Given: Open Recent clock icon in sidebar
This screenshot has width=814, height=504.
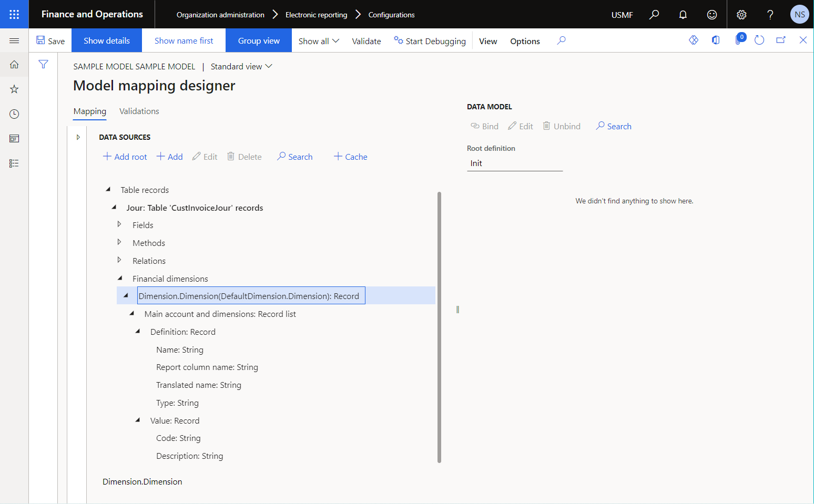Looking at the screenshot, I should (14, 114).
